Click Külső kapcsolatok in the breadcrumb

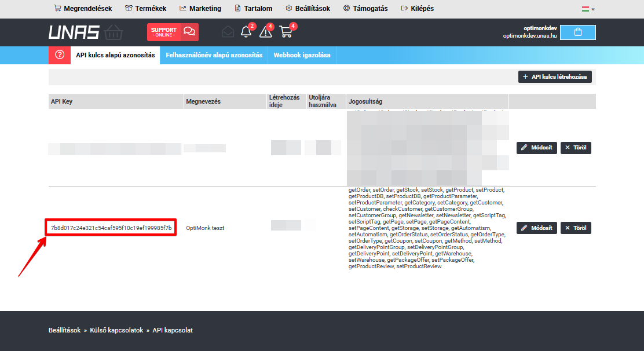(x=116, y=330)
